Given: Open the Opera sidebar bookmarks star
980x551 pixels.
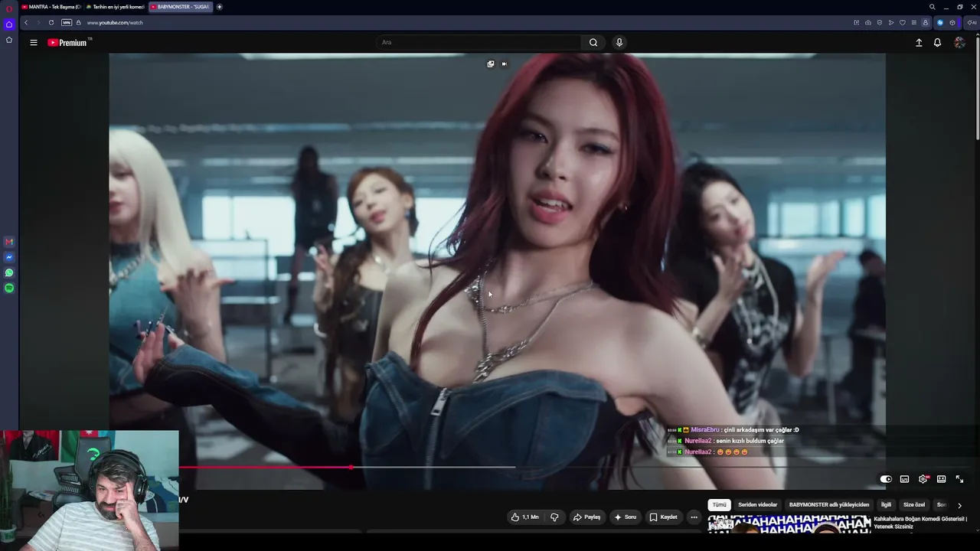Looking at the screenshot, I should coord(9,40).
